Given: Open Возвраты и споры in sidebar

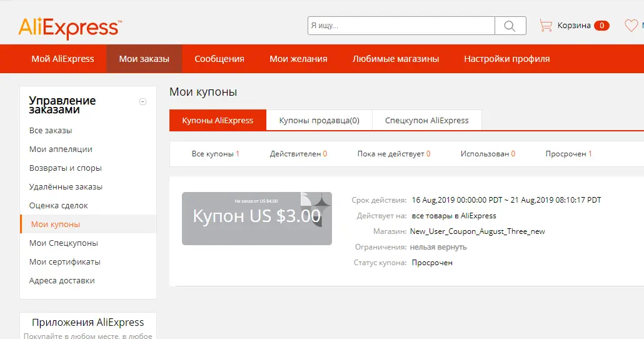Looking at the screenshot, I should click(65, 168).
